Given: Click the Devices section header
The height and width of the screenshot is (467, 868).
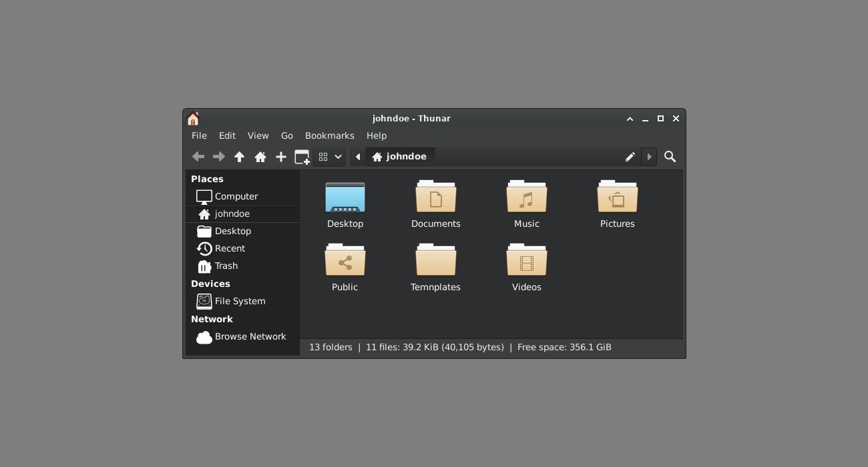Looking at the screenshot, I should pyautogui.click(x=210, y=284).
